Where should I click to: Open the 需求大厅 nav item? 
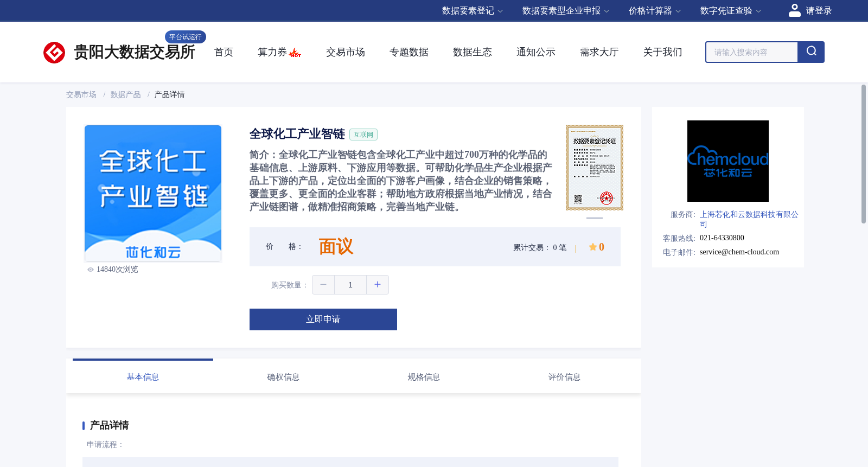599,52
